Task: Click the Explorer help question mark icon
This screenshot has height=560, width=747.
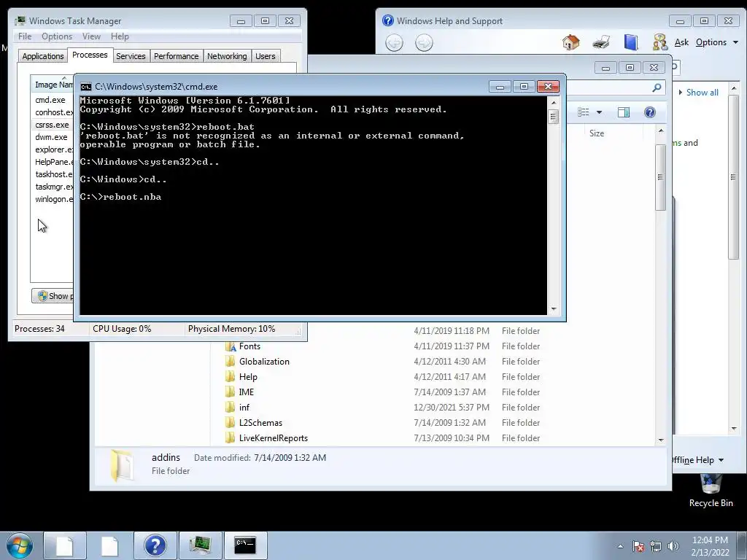Action: click(649, 112)
